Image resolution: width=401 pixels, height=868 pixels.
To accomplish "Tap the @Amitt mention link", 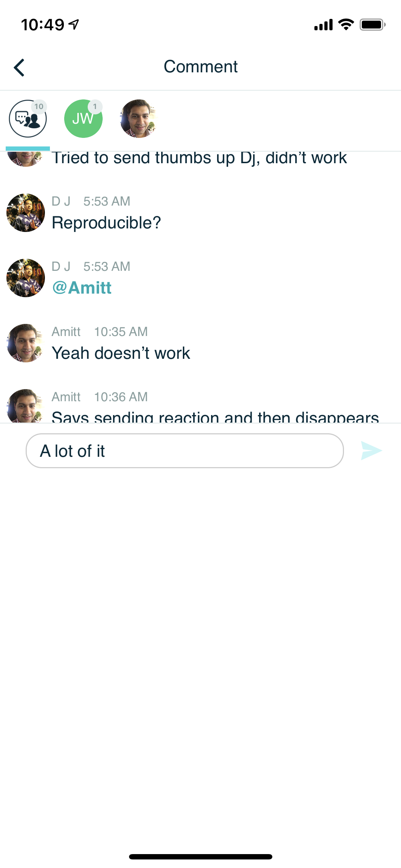I will click(82, 288).
